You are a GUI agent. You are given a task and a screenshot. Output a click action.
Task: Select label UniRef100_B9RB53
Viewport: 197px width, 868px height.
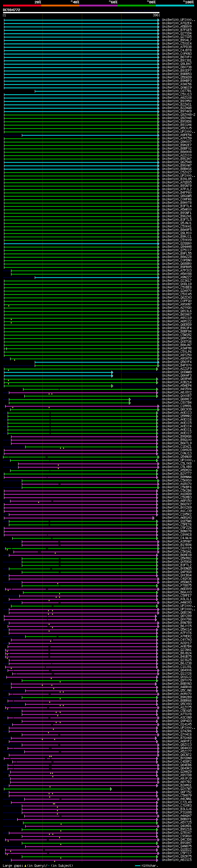coord(177,74)
